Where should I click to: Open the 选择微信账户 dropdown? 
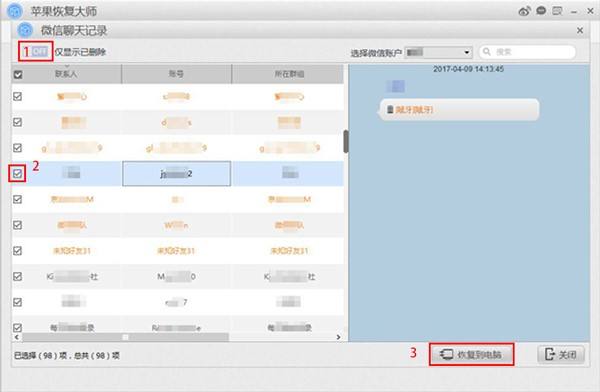[x=439, y=52]
